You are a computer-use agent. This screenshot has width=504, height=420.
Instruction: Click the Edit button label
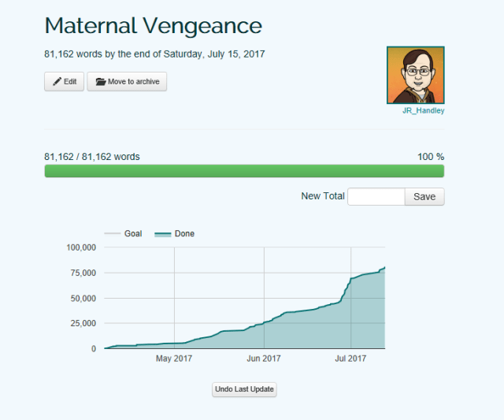pyautogui.click(x=70, y=82)
